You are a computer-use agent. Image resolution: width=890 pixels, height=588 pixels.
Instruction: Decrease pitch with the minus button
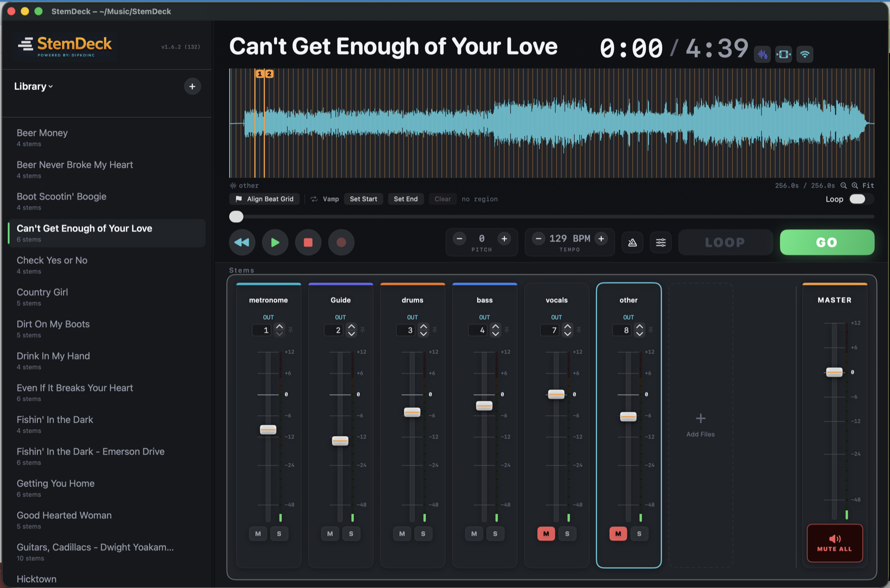pos(459,239)
